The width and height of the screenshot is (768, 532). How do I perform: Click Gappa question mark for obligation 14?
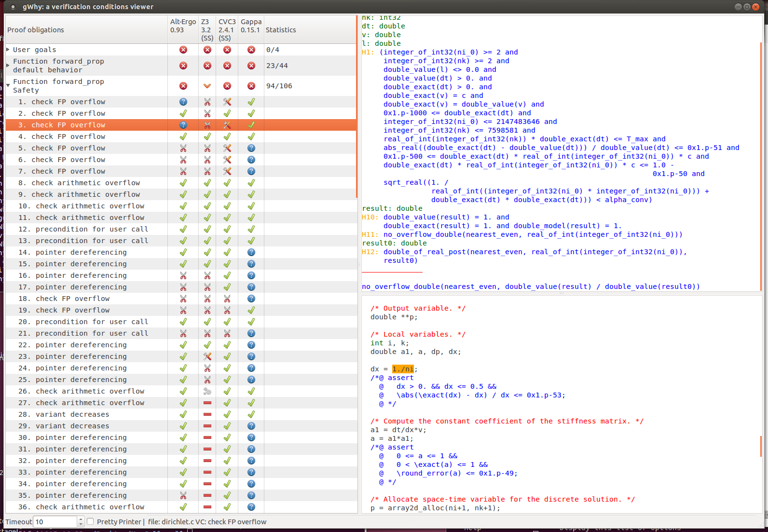click(x=251, y=252)
